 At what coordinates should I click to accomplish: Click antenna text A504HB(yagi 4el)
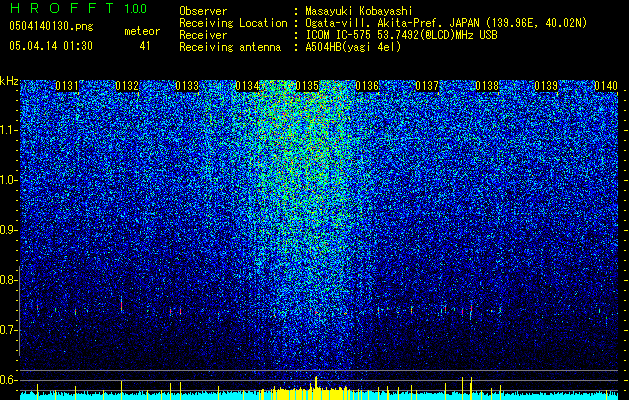point(353,47)
